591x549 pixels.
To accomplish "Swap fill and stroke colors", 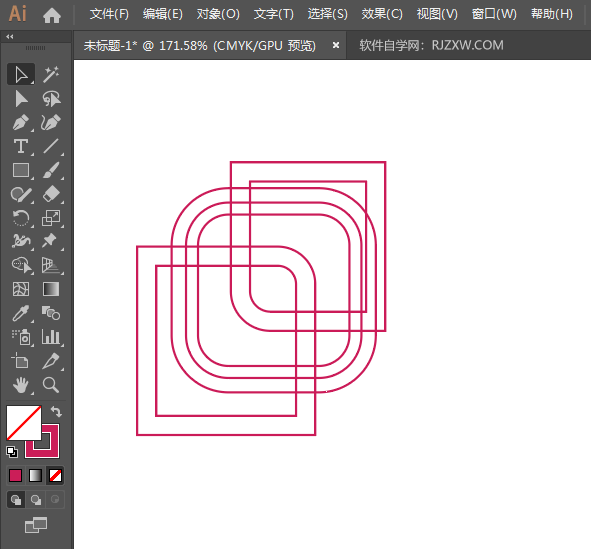I will [x=57, y=411].
